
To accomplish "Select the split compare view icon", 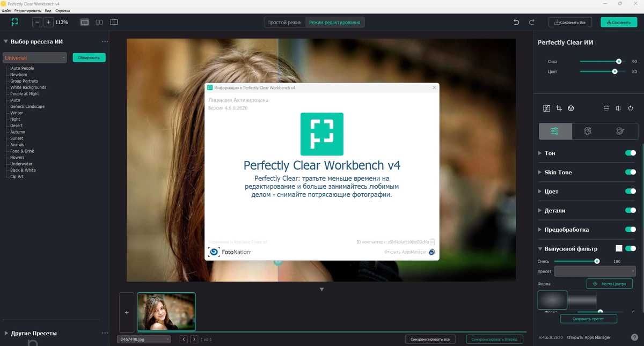I will pos(114,22).
